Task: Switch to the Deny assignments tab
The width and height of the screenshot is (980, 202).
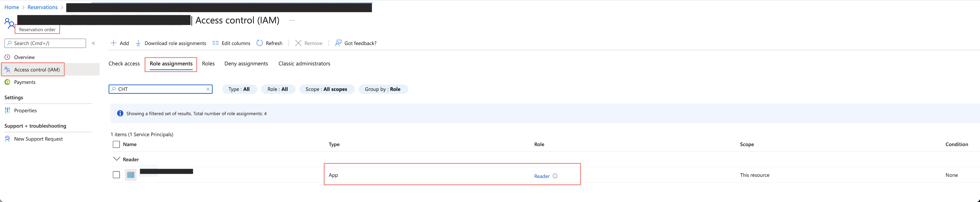Action: coord(246,64)
